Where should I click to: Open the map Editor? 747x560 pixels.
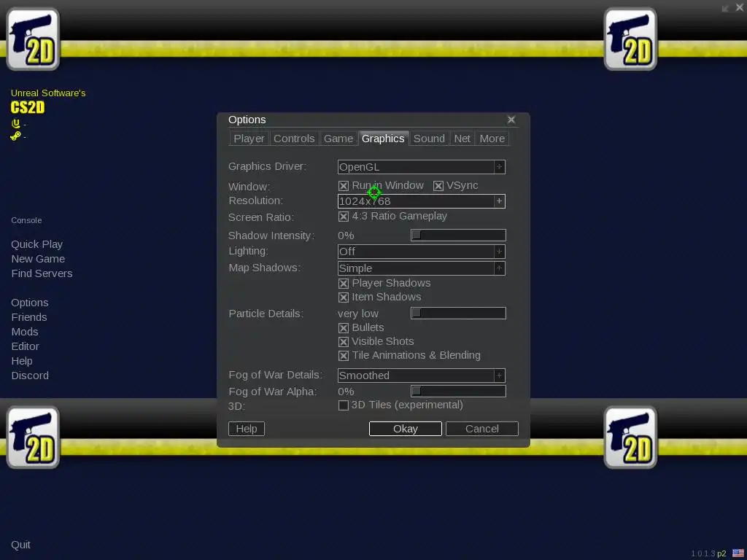click(26, 346)
